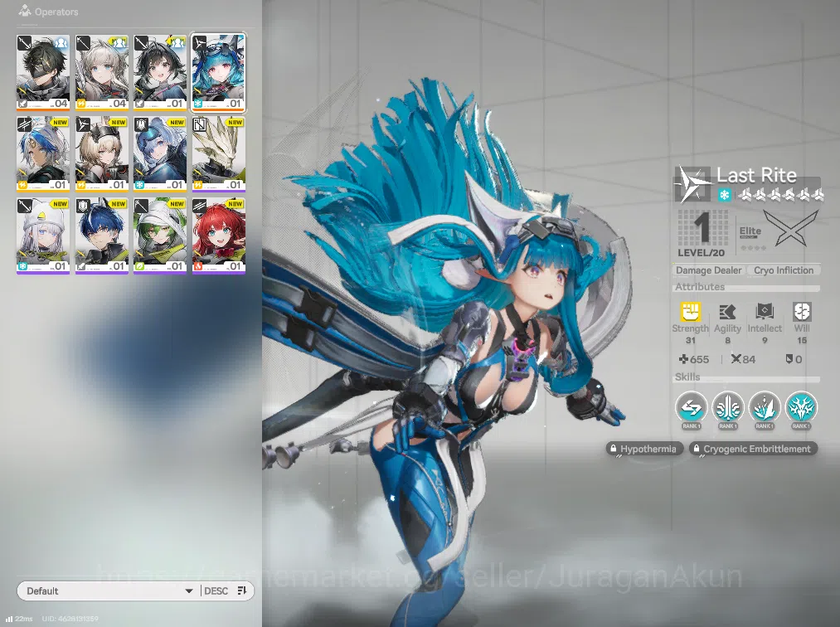The width and height of the screenshot is (840, 627).
Task: Select the dark-blue haired male operator
Action: [x=102, y=236]
